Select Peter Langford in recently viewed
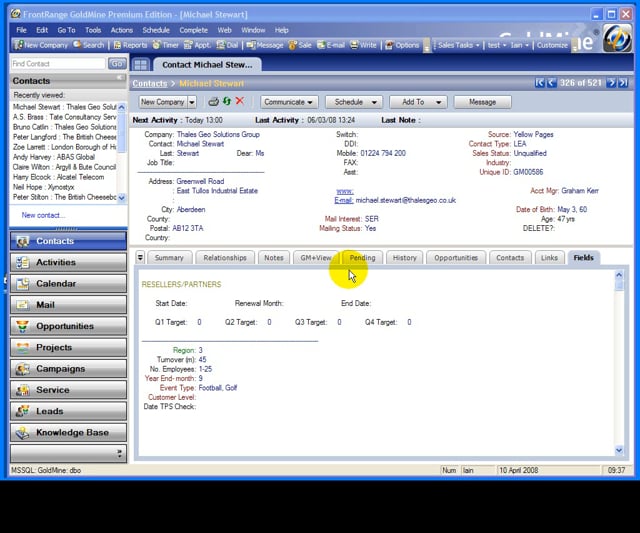Screen dimensions: 640x533 [x=64, y=137]
